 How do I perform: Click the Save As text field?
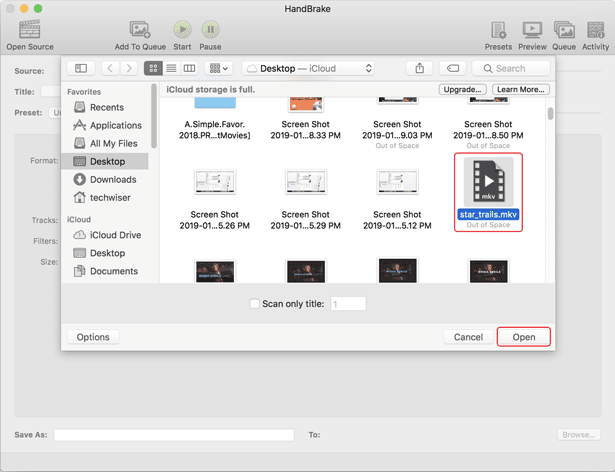pyautogui.click(x=174, y=435)
